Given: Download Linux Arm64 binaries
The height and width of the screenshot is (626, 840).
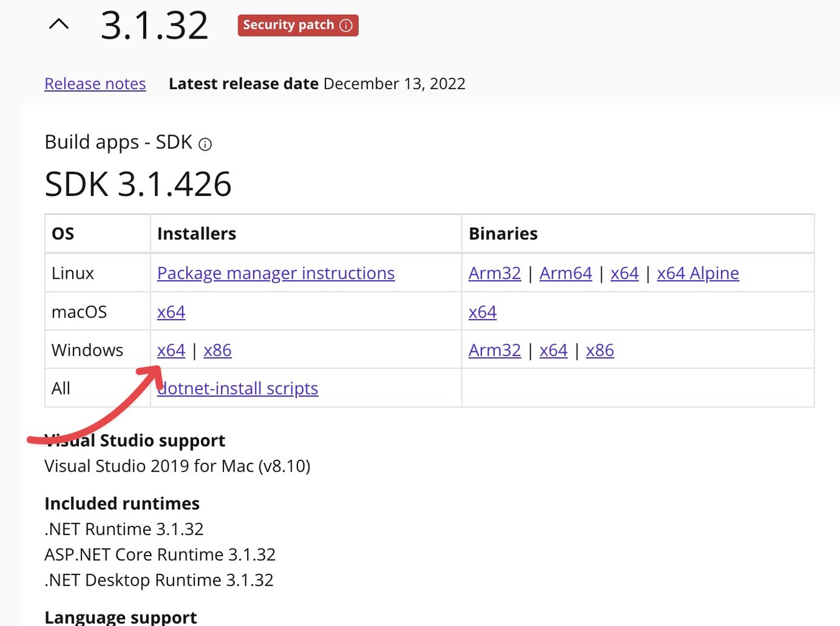Looking at the screenshot, I should [566, 273].
